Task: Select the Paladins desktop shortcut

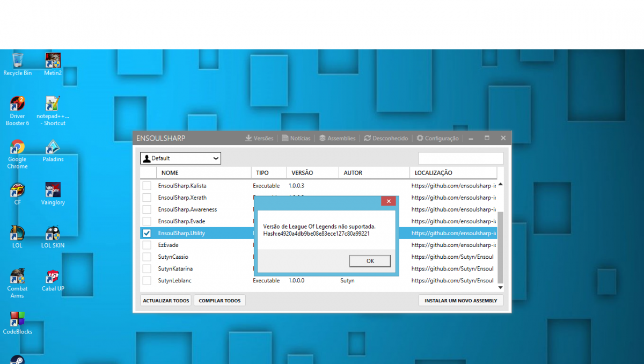Action: (53, 151)
